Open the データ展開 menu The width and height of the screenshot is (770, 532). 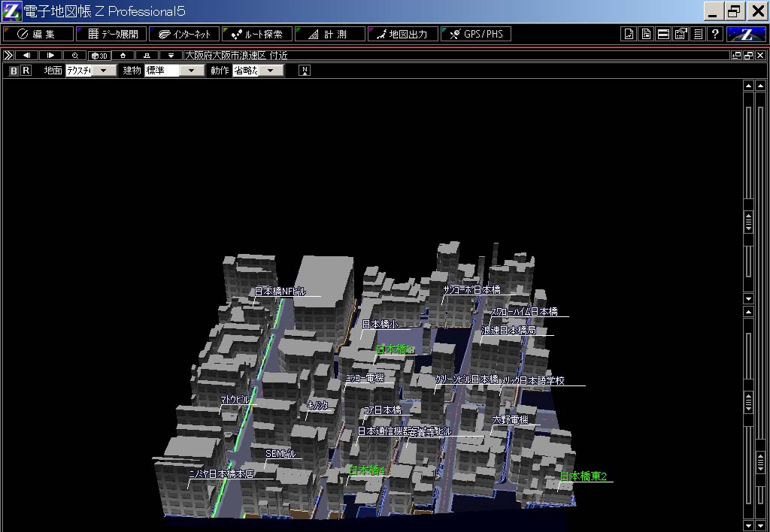click(112, 34)
